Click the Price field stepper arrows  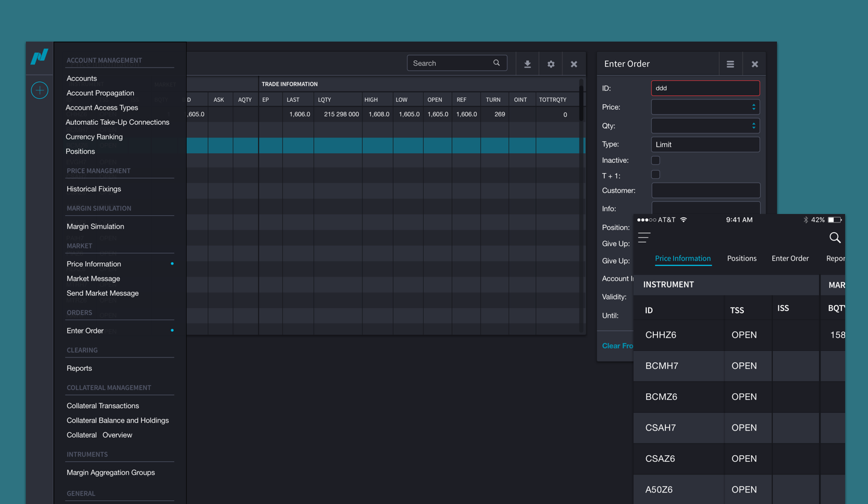pos(753,107)
